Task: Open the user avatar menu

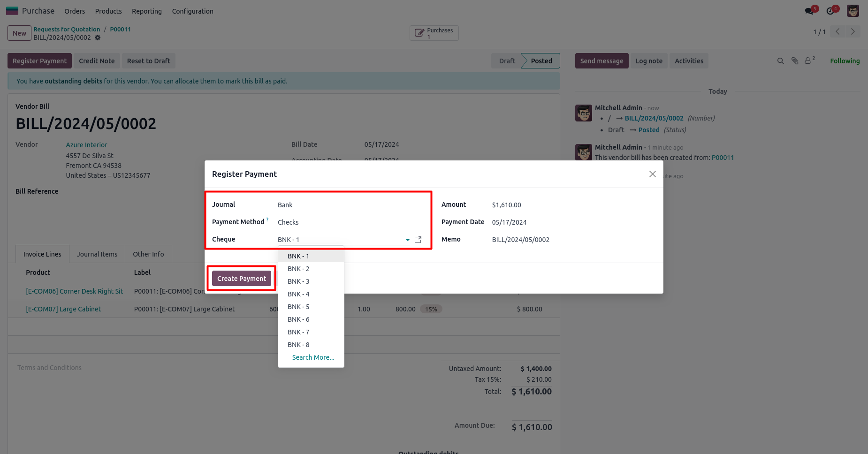Action: coord(853,11)
